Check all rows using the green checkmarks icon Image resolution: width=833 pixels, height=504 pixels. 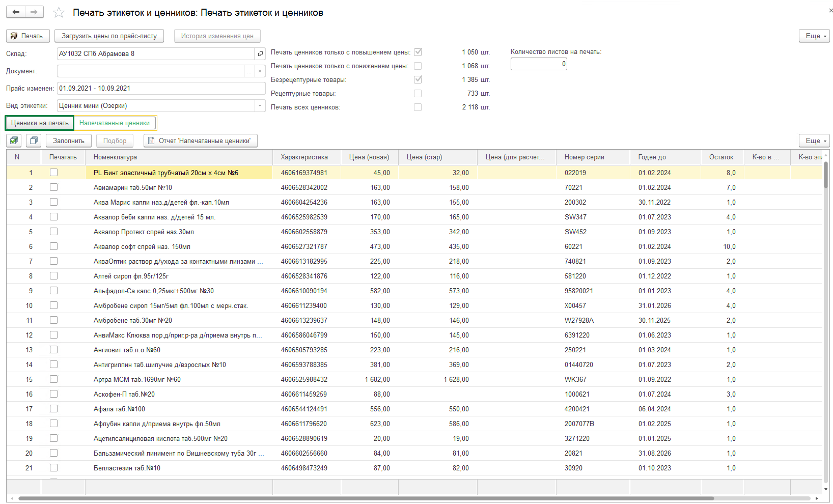click(14, 141)
